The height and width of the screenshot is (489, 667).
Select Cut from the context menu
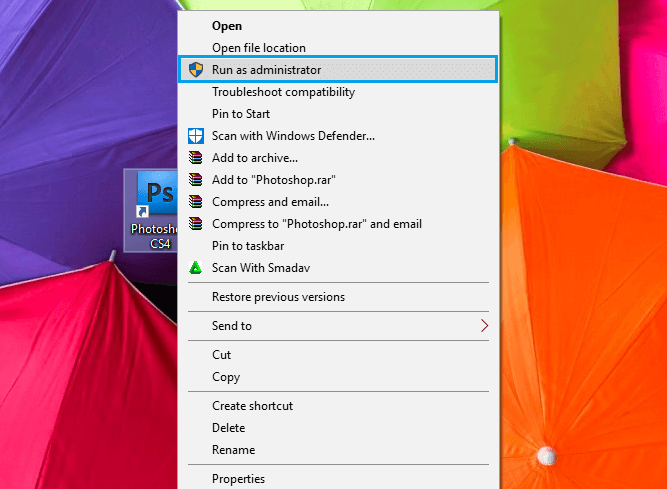pyautogui.click(x=338, y=355)
